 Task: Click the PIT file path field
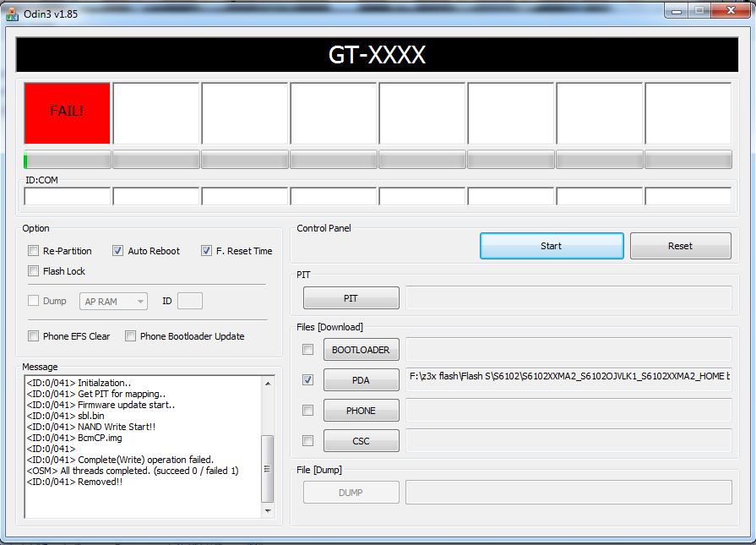pyautogui.click(x=569, y=297)
